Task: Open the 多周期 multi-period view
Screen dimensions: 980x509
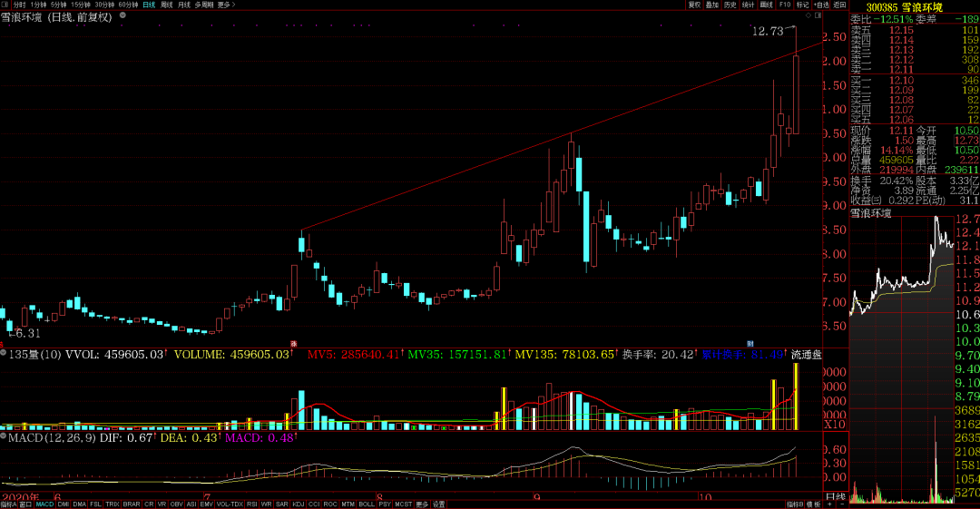Action: click(x=204, y=5)
